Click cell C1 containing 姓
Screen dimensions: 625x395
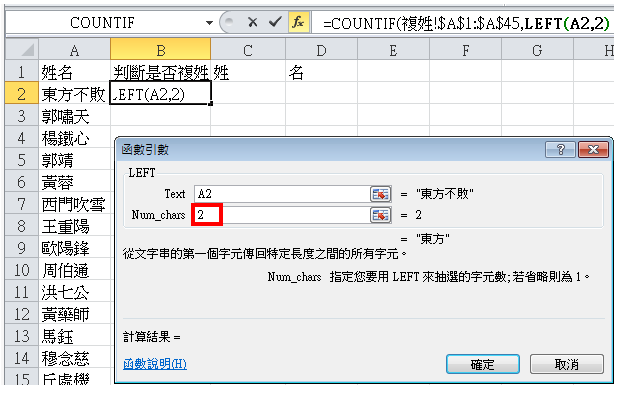(248, 72)
